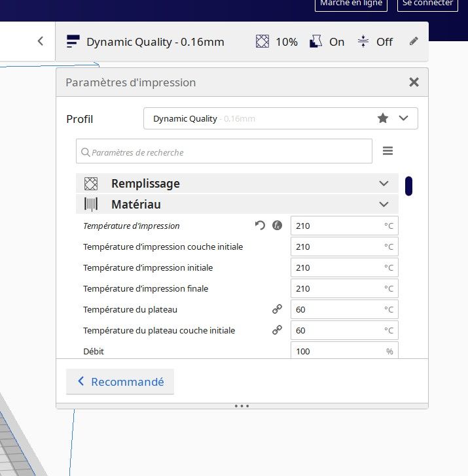This screenshot has height=476, width=468.
Task: Edit Température d'impression finale field
Action: click(344, 288)
